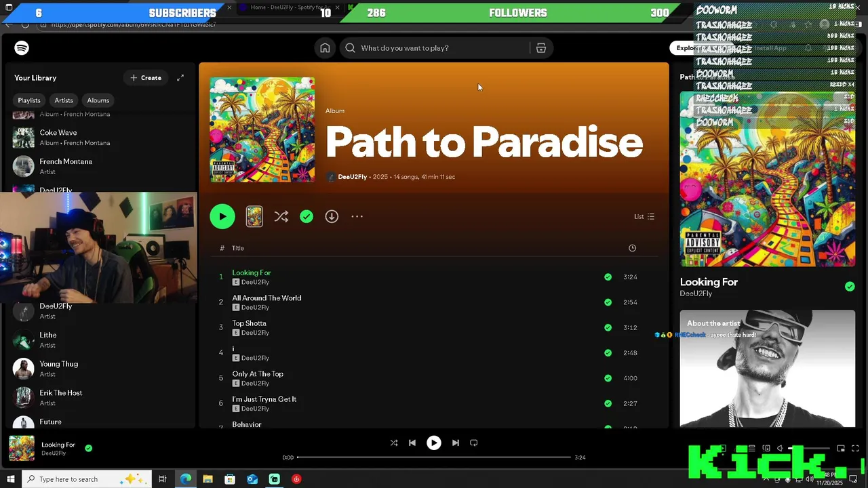Toggle saved checkmark on 'Only At The Top'

608,378
